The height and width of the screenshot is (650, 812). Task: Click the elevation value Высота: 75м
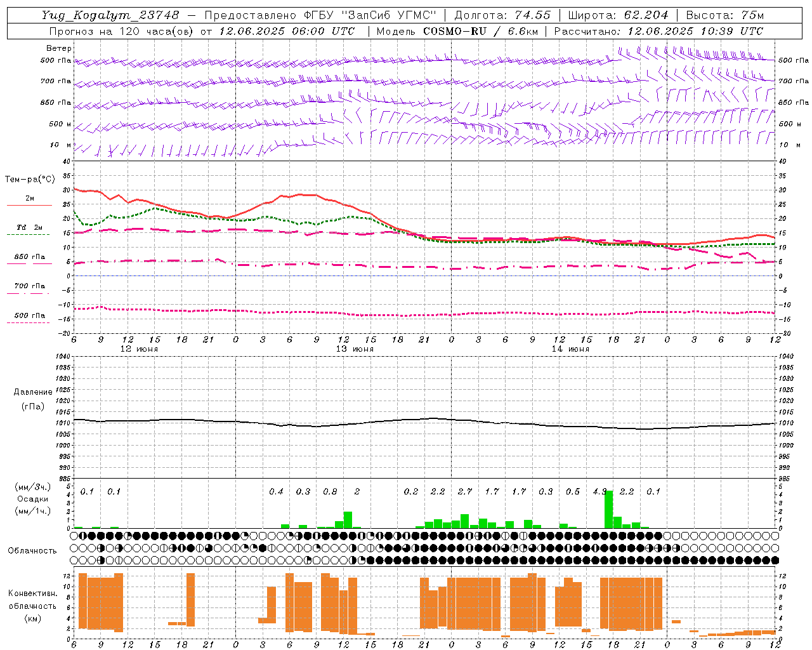coord(725,15)
